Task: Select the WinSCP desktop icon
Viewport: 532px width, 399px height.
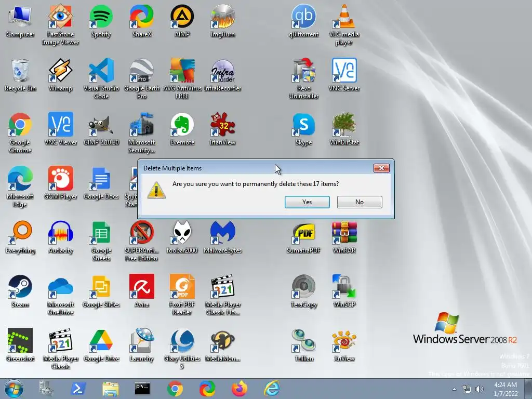Action: (344, 291)
